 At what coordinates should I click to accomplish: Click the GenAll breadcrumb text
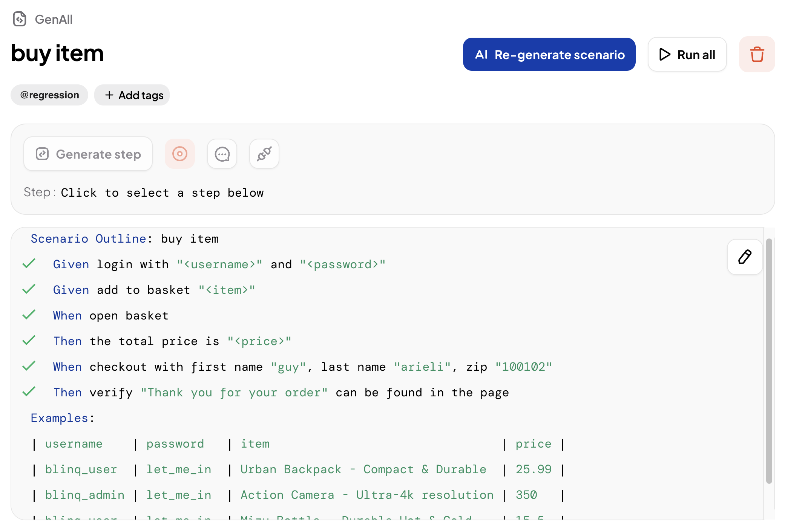54,19
